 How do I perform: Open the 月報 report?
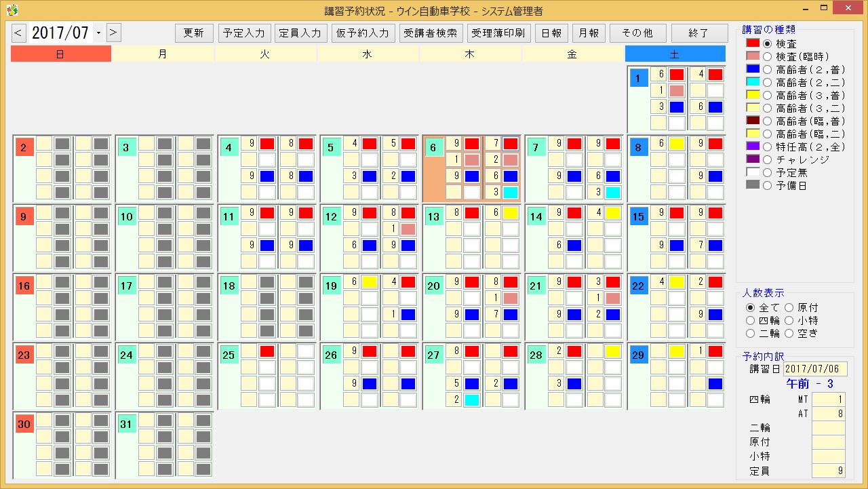coord(589,33)
